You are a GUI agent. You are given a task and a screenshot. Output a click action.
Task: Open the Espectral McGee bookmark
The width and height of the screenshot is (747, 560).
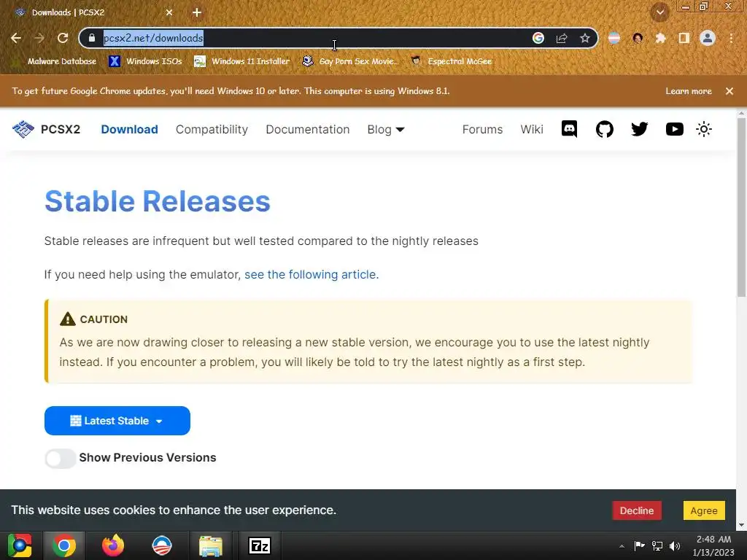tap(451, 61)
